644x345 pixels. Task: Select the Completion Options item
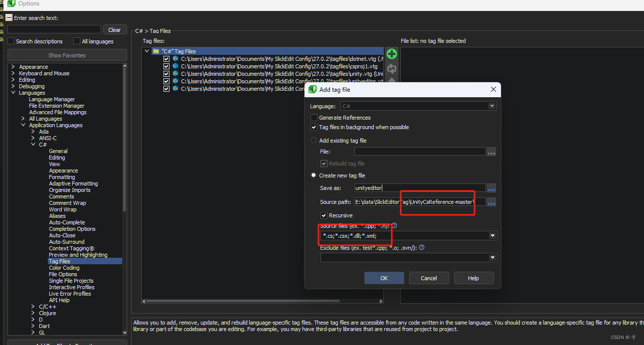pos(72,229)
